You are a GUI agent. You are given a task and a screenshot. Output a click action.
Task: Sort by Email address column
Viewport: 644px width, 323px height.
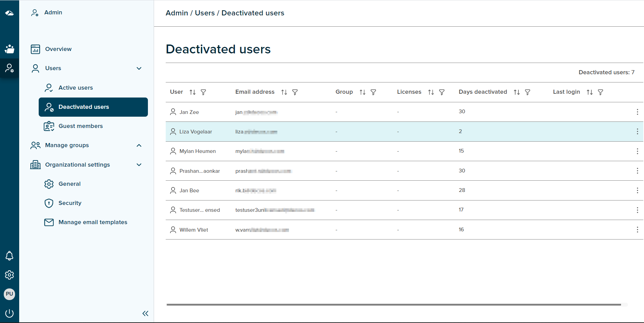click(x=284, y=92)
